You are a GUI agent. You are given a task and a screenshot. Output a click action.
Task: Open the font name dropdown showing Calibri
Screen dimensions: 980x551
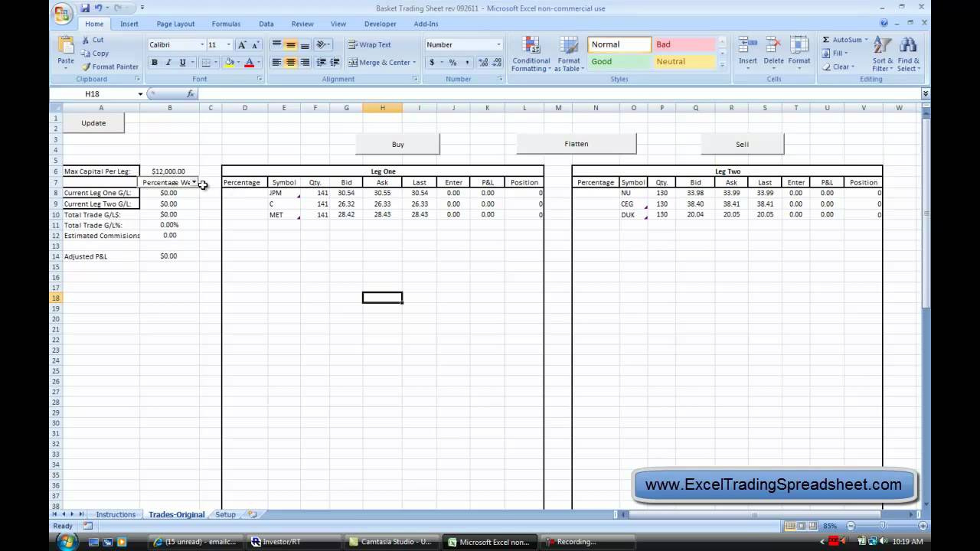[202, 45]
